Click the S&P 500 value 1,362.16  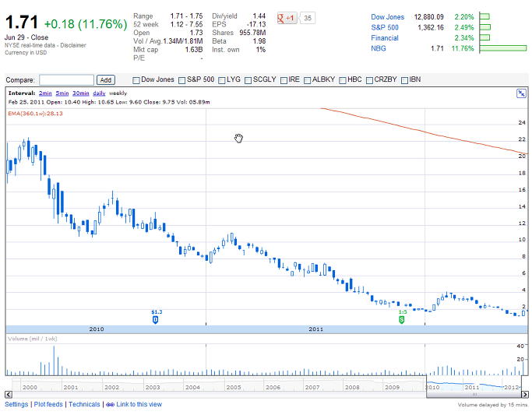[431, 27]
